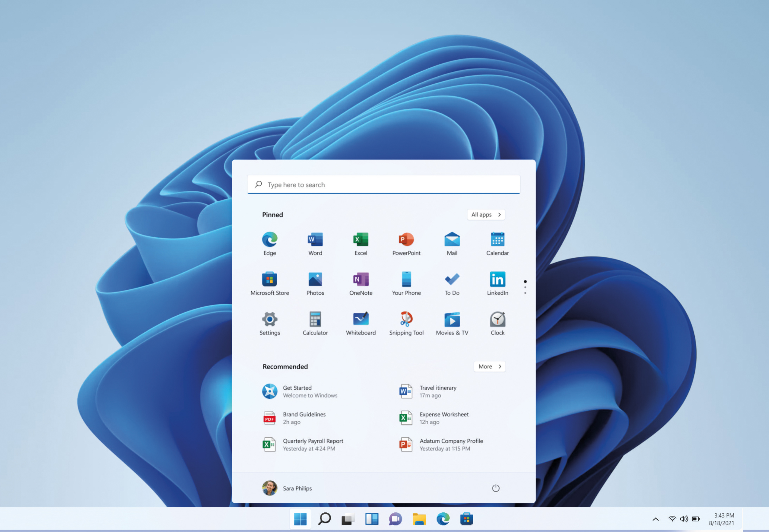Viewport: 769px width, 532px height.
Task: Launch Excel pinned app
Action: pos(361,244)
